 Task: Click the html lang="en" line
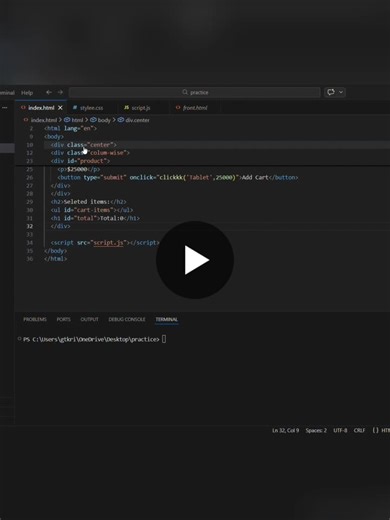(x=70, y=128)
